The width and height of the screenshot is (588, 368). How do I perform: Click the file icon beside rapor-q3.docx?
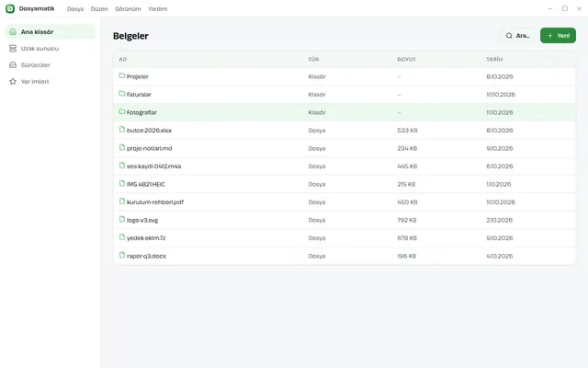[122, 255]
